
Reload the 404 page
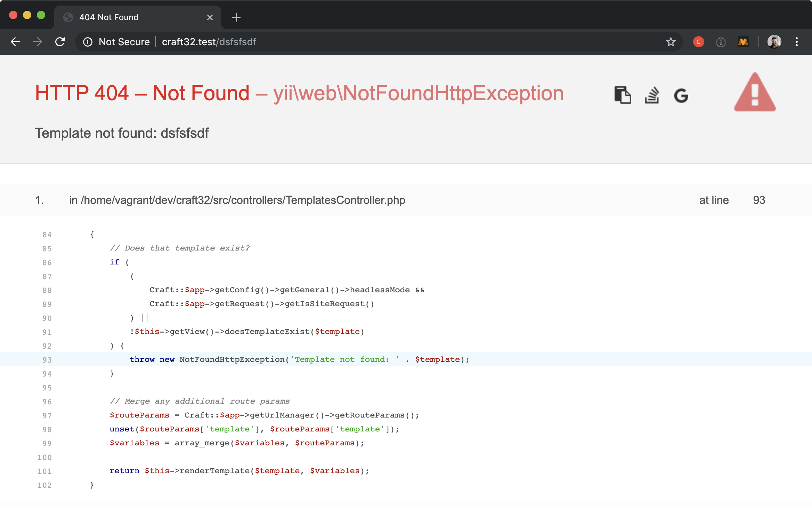[x=60, y=42]
